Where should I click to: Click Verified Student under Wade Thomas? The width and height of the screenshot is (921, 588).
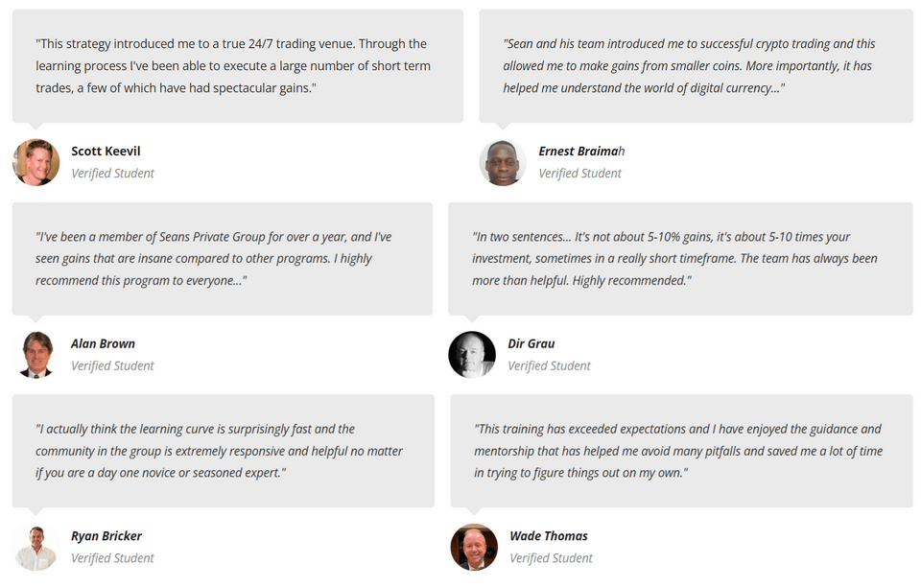click(551, 558)
